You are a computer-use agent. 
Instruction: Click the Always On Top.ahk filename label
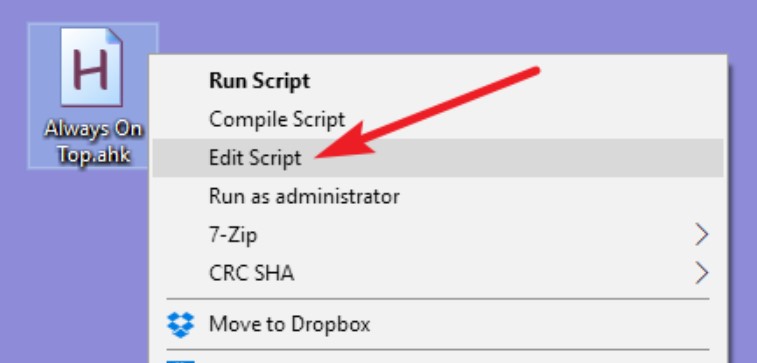93,142
